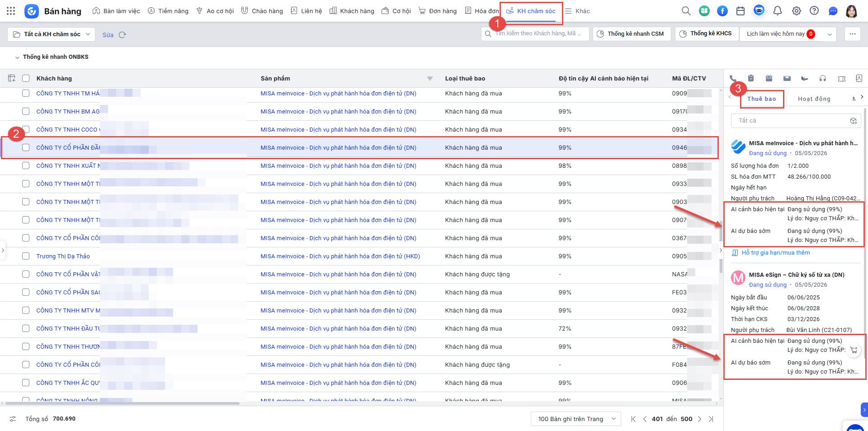
Task: Open the 100 Bản ghi trên Trang dropdown
Action: point(576,419)
